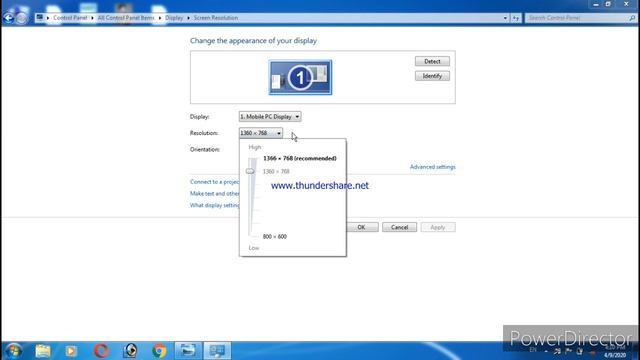The image size is (640, 360).
Task: Click the Apply button
Action: pos(438,227)
